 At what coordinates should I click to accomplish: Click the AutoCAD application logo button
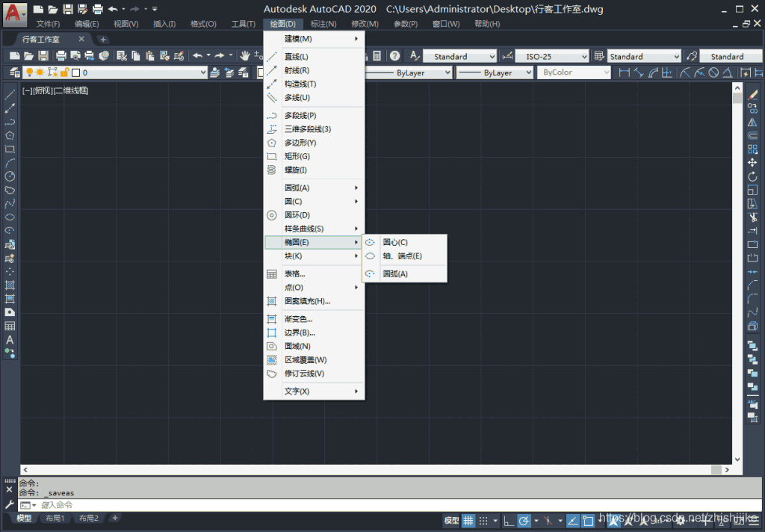[x=14, y=13]
